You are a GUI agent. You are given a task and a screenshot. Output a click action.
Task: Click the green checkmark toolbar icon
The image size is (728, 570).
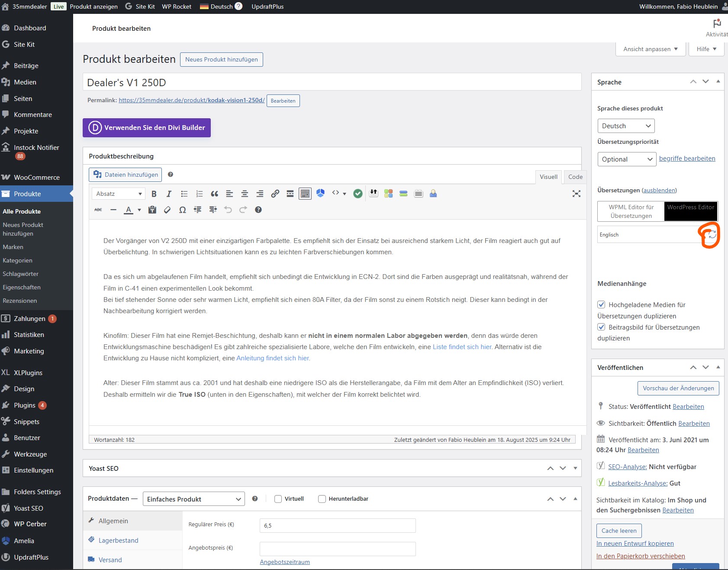[358, 194]
